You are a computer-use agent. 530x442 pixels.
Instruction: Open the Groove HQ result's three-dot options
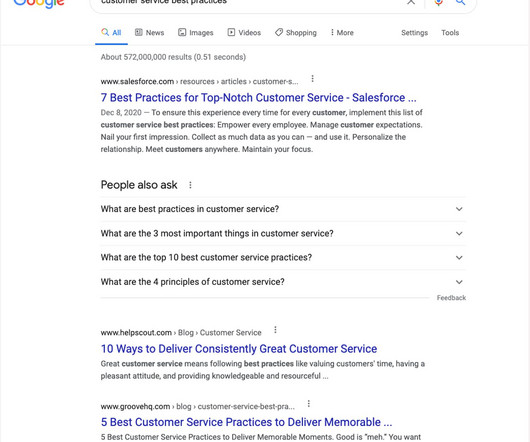point(309,404)
